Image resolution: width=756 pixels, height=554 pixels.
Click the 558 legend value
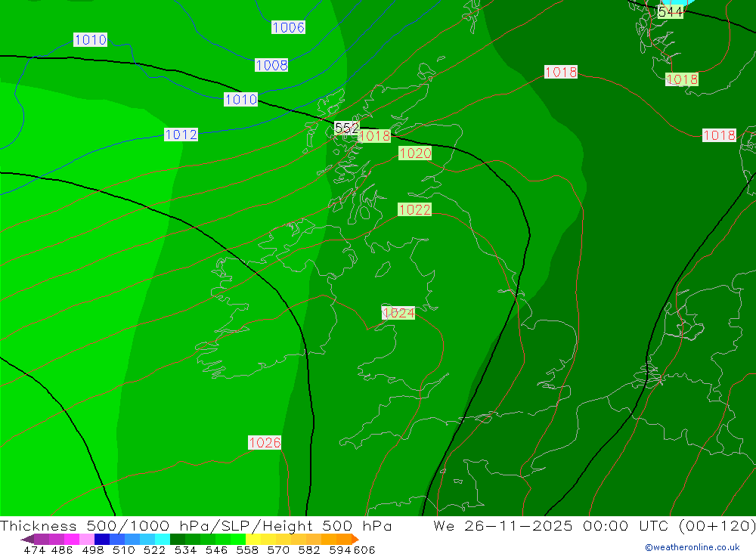[247, 549]
